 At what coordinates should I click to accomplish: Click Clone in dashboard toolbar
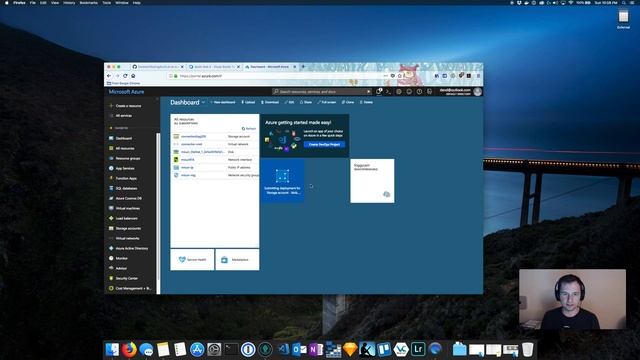click(348, 102)
